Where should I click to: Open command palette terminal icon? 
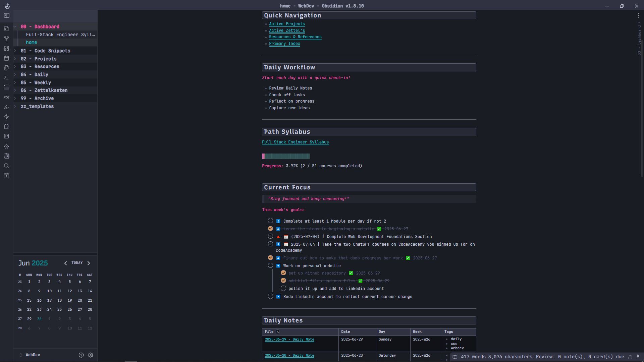6,77
